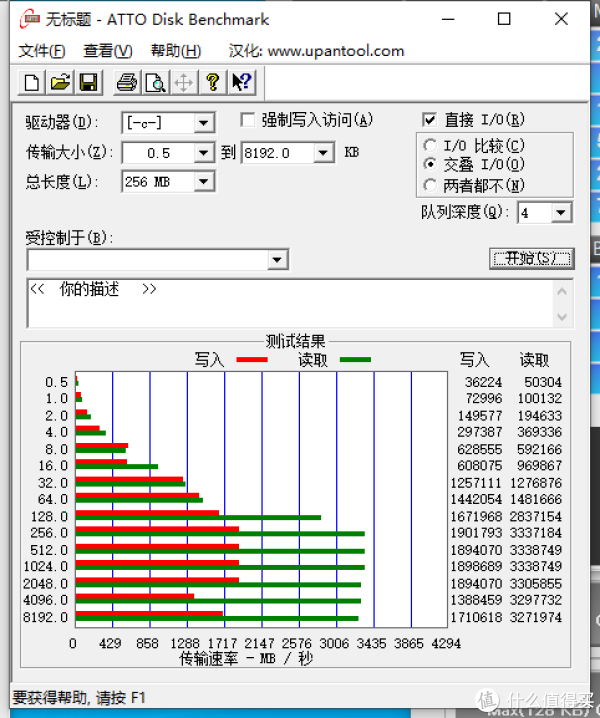Click the New file toolbar icon

coord(31,82)
